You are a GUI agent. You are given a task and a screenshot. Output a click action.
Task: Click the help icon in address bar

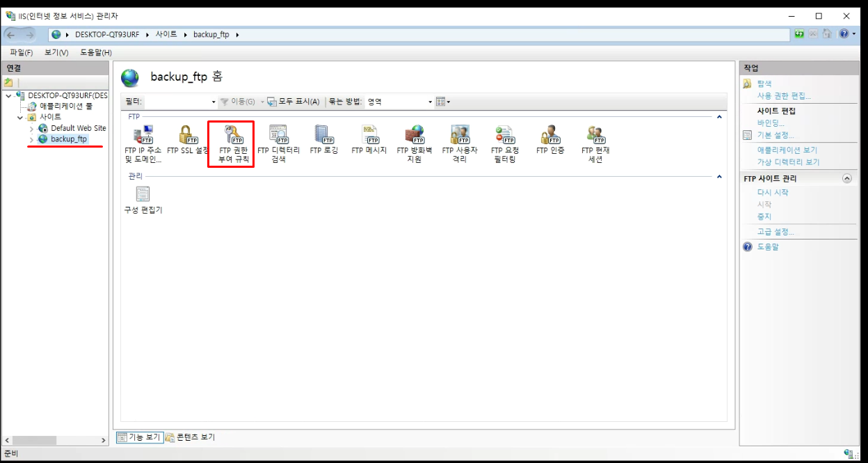click(844, 33)
